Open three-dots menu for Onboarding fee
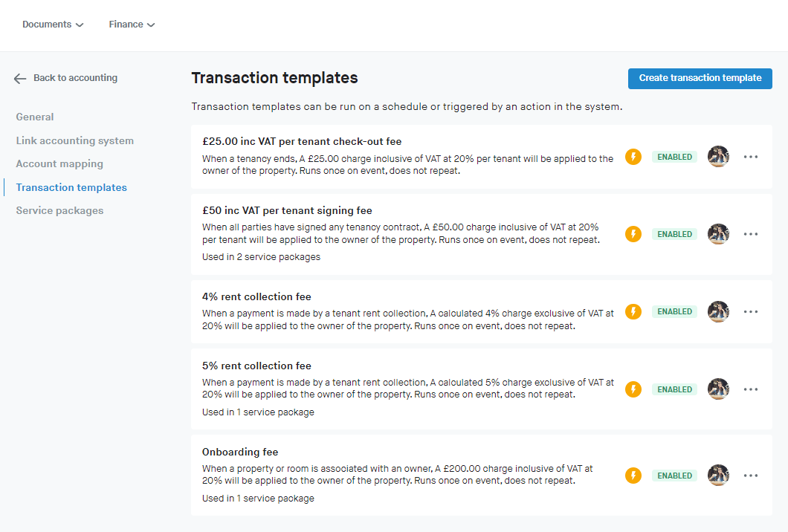Image resolution: width=788 pixels, height=532 pixels. point(751,476)
